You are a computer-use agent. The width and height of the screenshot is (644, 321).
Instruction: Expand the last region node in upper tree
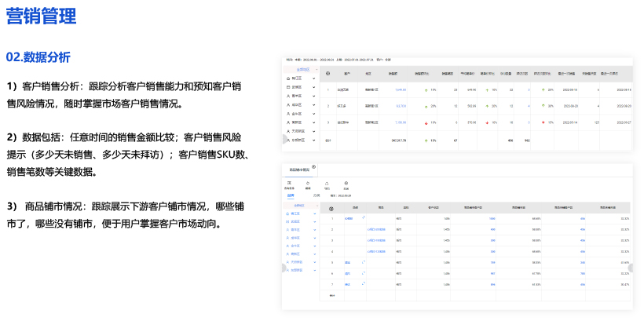pos(314,140)
